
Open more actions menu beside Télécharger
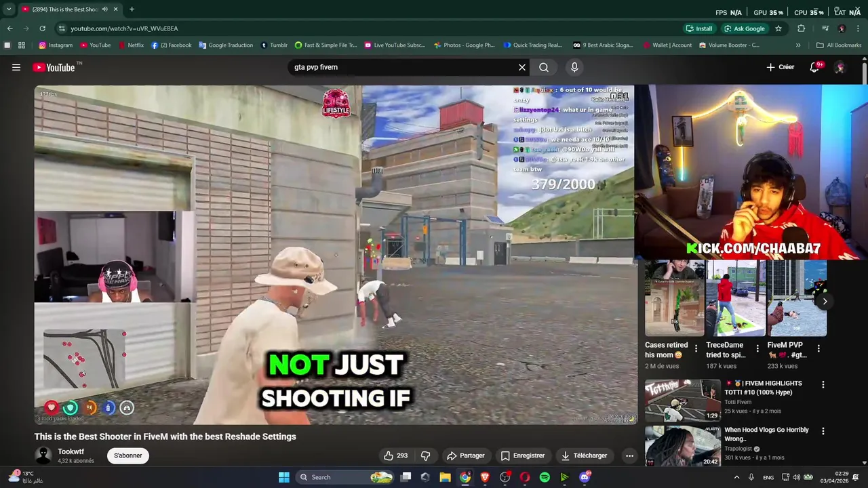(x=629, y=455)
